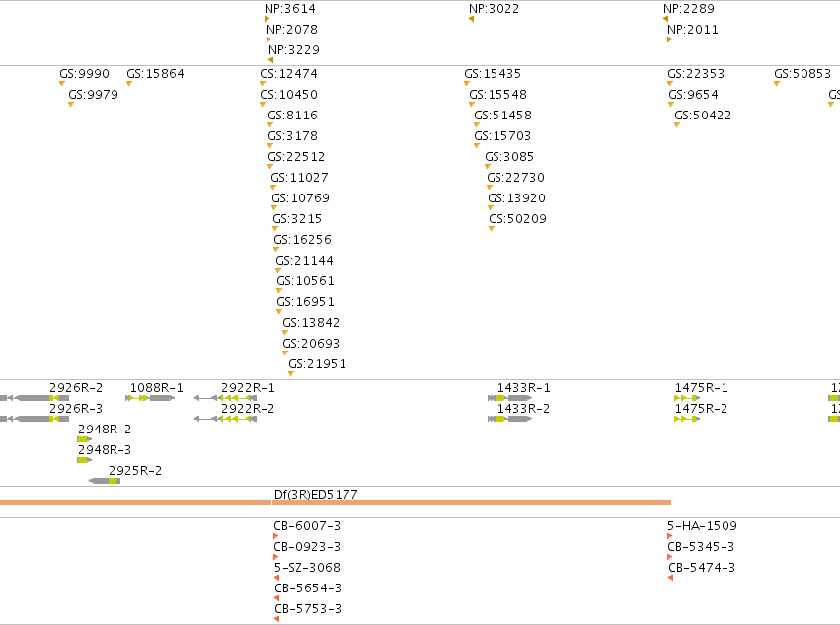840x625 pixels.
Task: Select the GS:22512 insertion label
Action: click(296, 157)
